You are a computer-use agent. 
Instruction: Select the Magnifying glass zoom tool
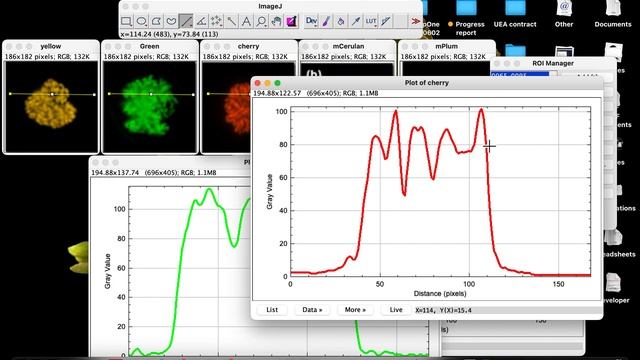261,21
